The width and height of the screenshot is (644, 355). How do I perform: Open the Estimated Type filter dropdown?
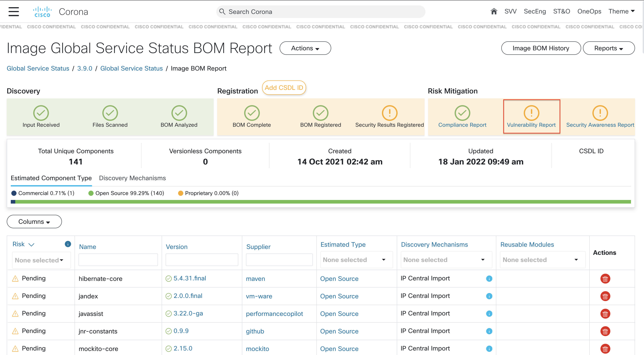coord(357,260)
